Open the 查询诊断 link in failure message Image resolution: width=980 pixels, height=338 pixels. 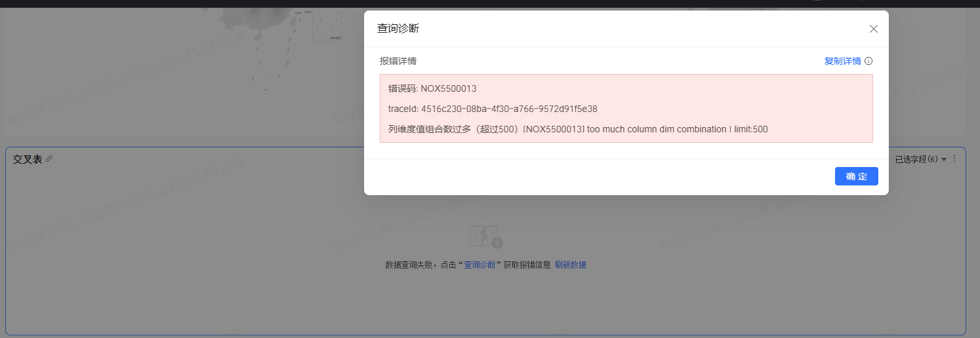[x=480, y=265]
